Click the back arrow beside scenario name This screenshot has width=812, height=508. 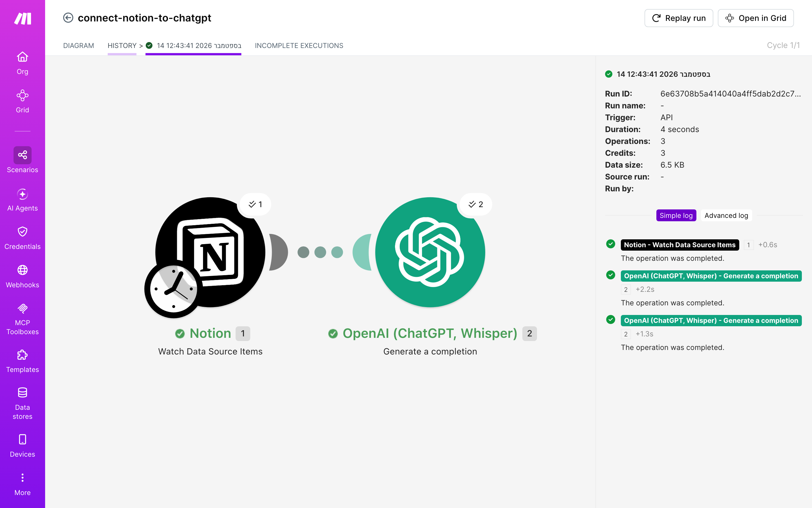[68, 18]
